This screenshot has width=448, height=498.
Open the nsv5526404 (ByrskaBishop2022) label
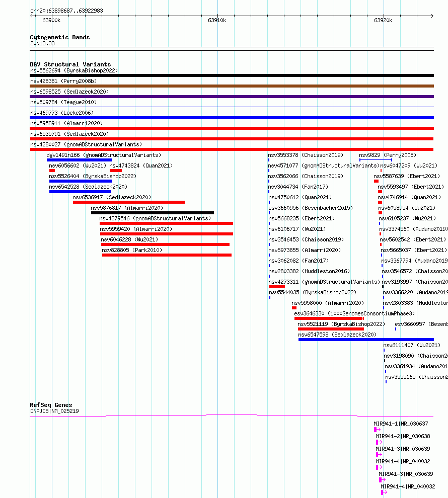[x=93, y=176]
